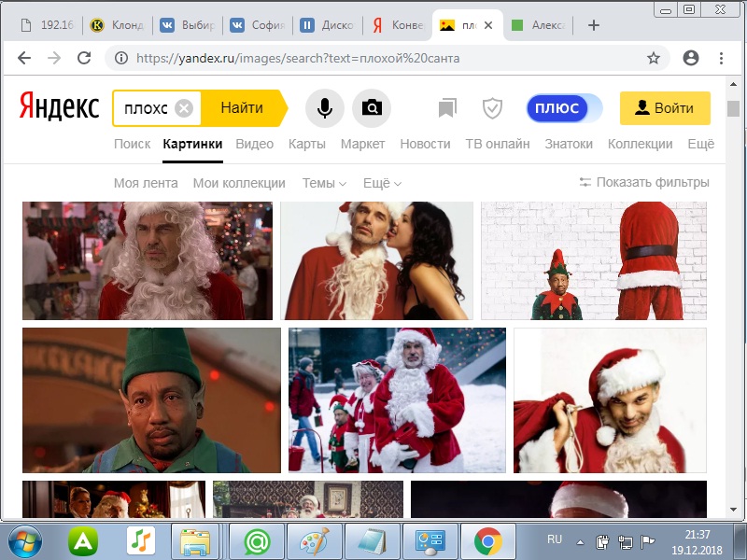Expand the Темы dropdown
Viewport: 747px width, 560px height.
click(x=324, y=183)
